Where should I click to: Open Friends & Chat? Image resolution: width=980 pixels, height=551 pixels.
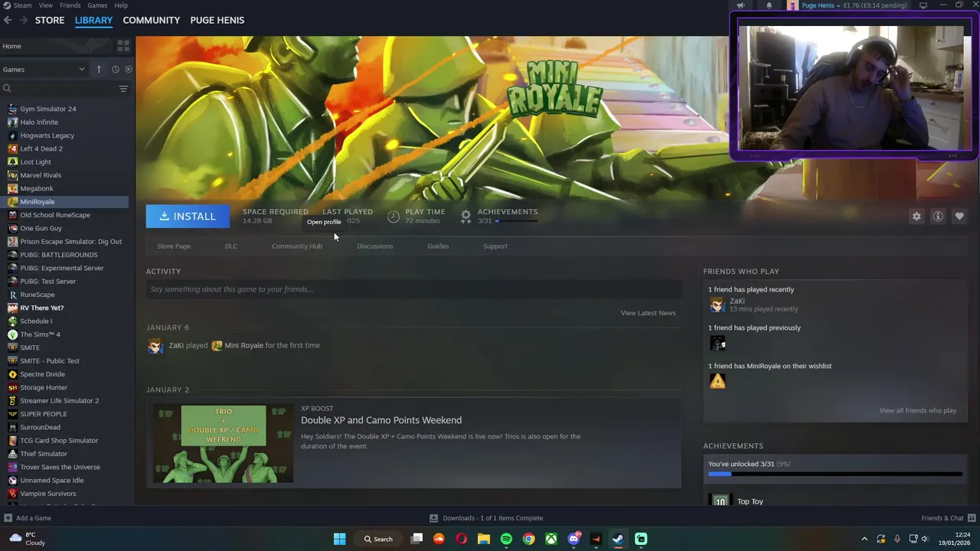pos(949,518)
